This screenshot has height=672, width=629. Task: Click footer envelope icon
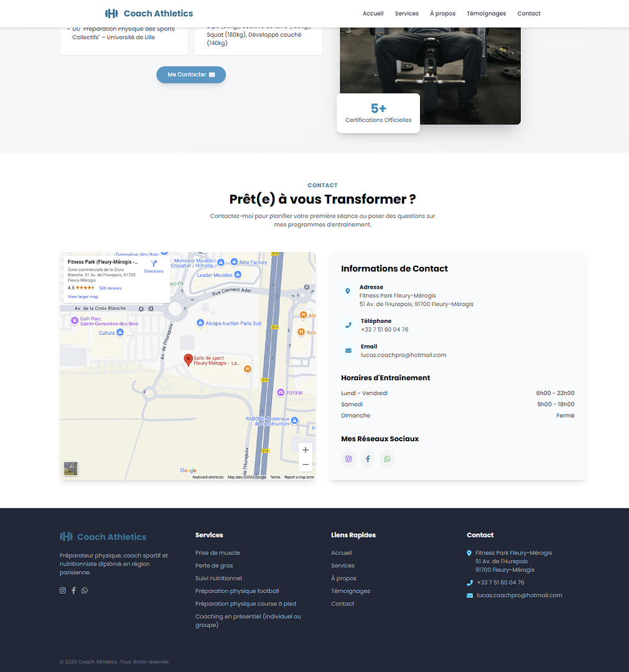tap(470, 595)
